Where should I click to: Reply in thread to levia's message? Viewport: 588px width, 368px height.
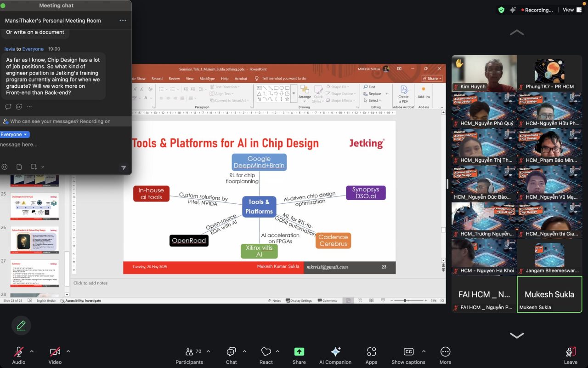pyautogui.click(x=8, y=107)
